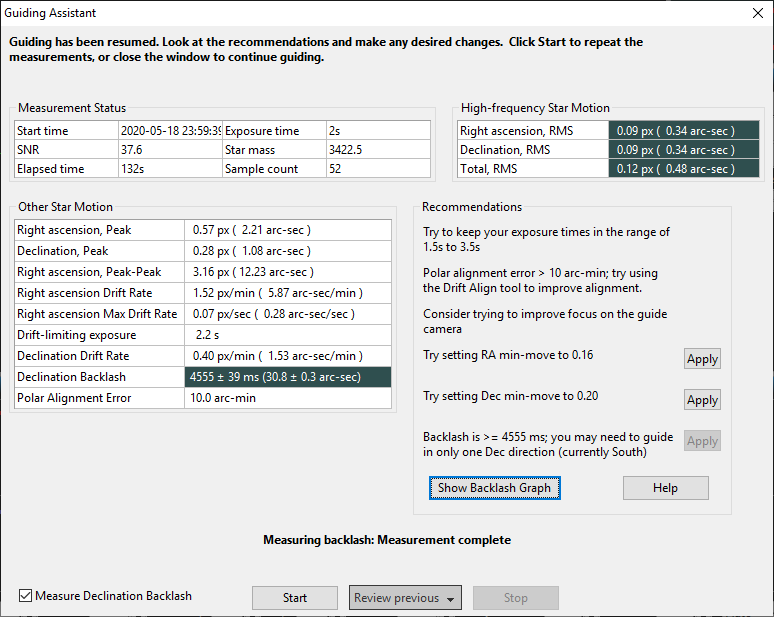Apply the Dec min-move 0.20 recommendation
The image size is (774, 617).
coord(702,400)
